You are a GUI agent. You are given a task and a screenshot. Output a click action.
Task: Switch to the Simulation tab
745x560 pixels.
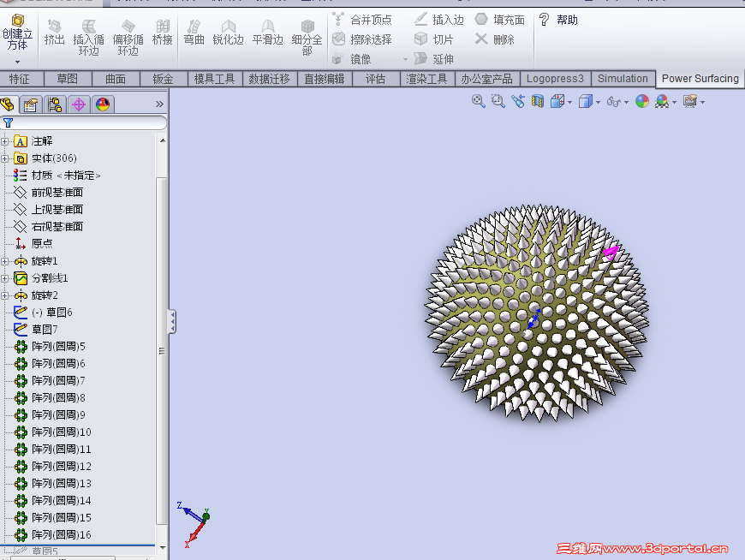[x=623, y=79]
